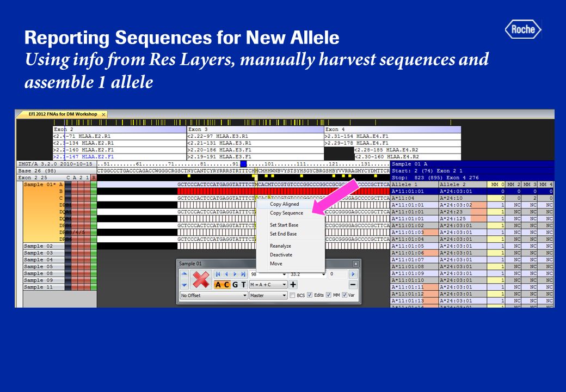Viewport: 566px width, 392px height.
Task: Select locus C under Sample 01
Action: [61, 198]
